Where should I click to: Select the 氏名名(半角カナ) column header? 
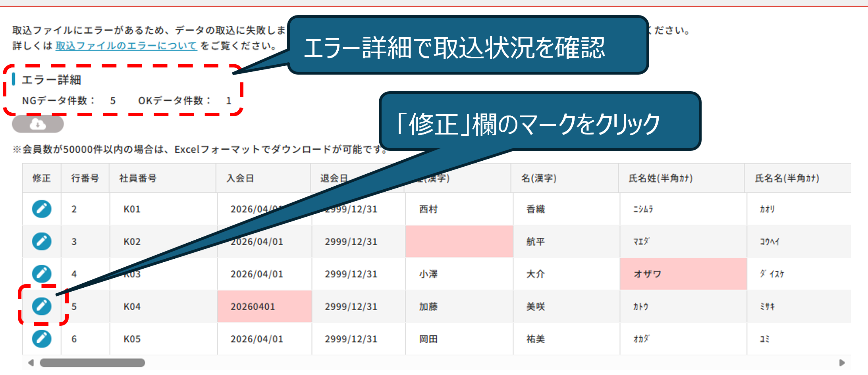[787, 178]
